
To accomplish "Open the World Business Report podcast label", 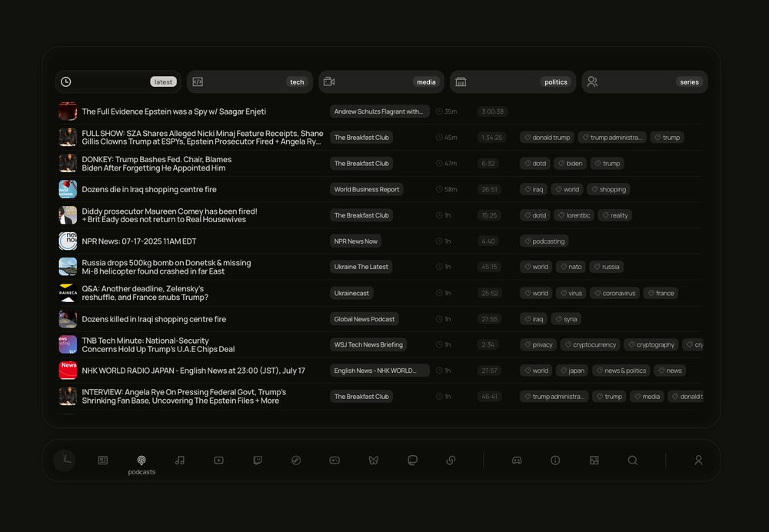I will tap(367, 189).
